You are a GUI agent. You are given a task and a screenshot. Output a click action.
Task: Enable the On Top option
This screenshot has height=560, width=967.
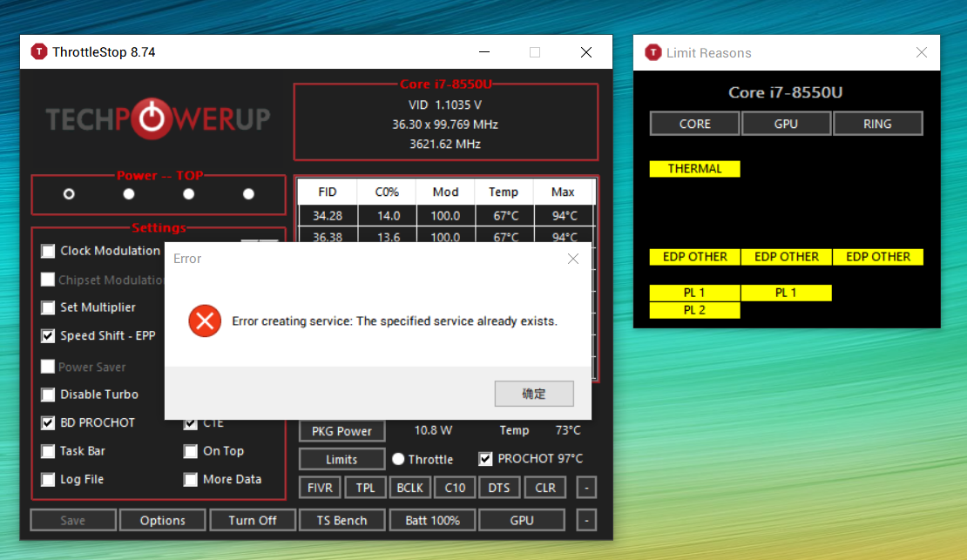coord(190,451)
